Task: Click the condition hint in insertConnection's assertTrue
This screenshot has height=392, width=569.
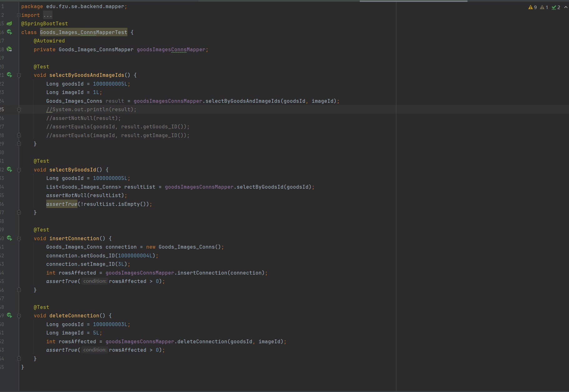Action: pyautogui.click(x=95, y=281)
